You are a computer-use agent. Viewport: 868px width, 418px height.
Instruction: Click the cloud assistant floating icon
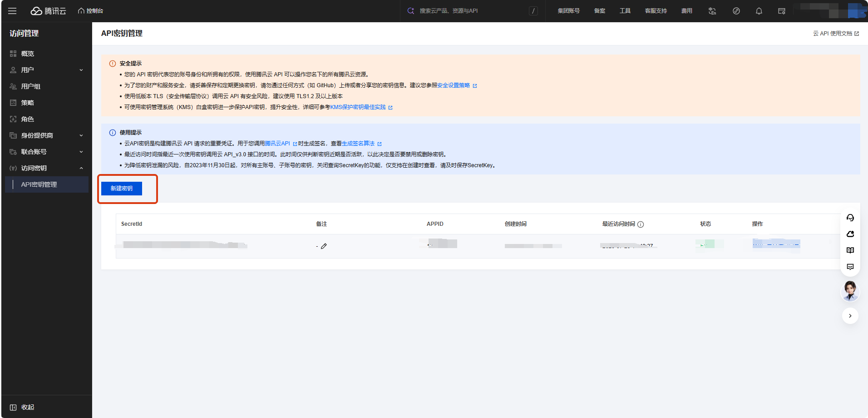point(850,234)
